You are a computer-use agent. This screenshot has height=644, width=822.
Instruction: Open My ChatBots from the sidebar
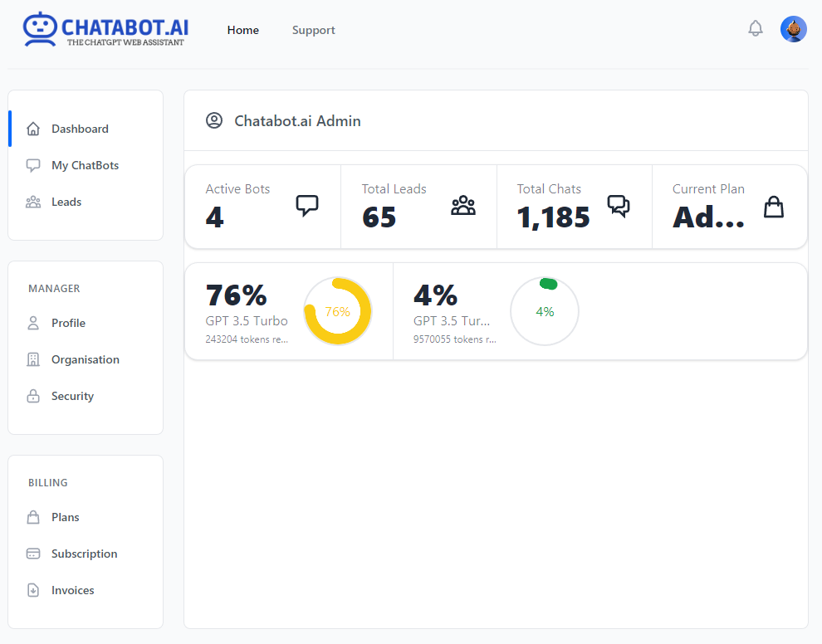[85, 165]
